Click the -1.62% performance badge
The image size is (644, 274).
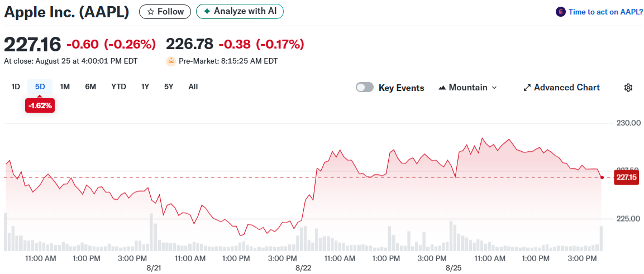click(40, 105)
